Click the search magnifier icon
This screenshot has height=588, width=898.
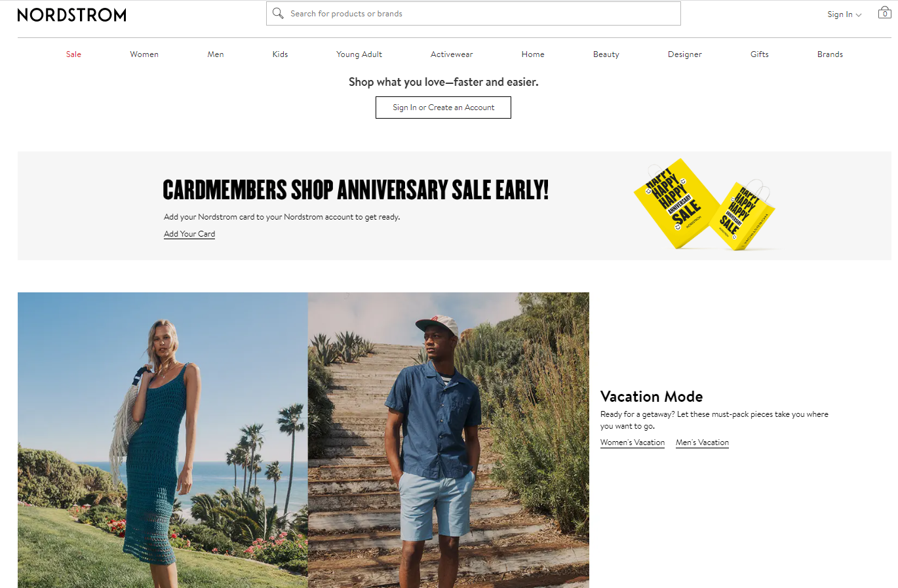click(x=278, y=13)
